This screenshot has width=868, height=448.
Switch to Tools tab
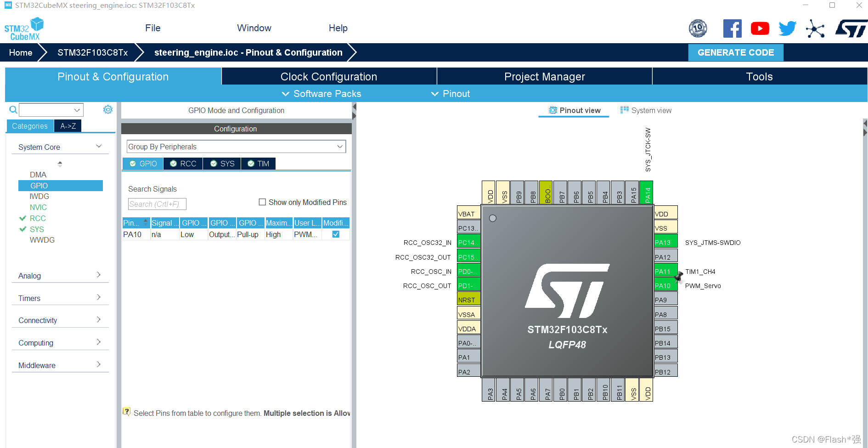click(760, 76)
